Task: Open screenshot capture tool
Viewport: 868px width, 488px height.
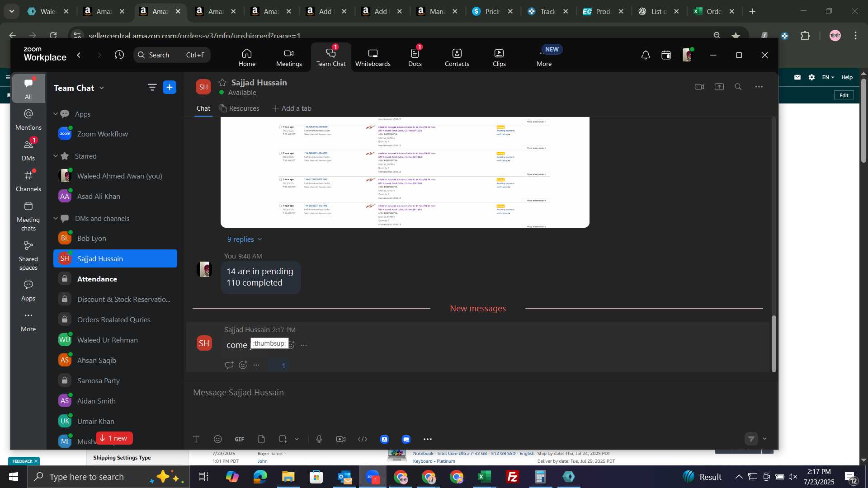Action: 283,439
